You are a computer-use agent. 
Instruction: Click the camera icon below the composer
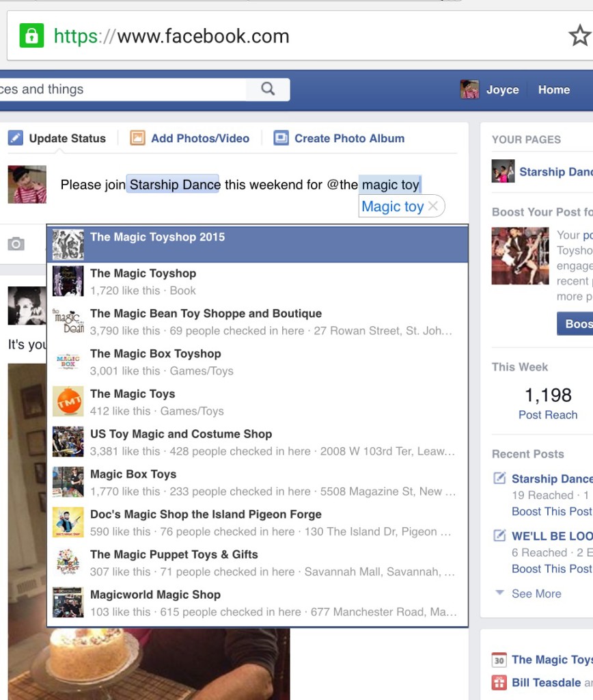(x=16, y=244)
